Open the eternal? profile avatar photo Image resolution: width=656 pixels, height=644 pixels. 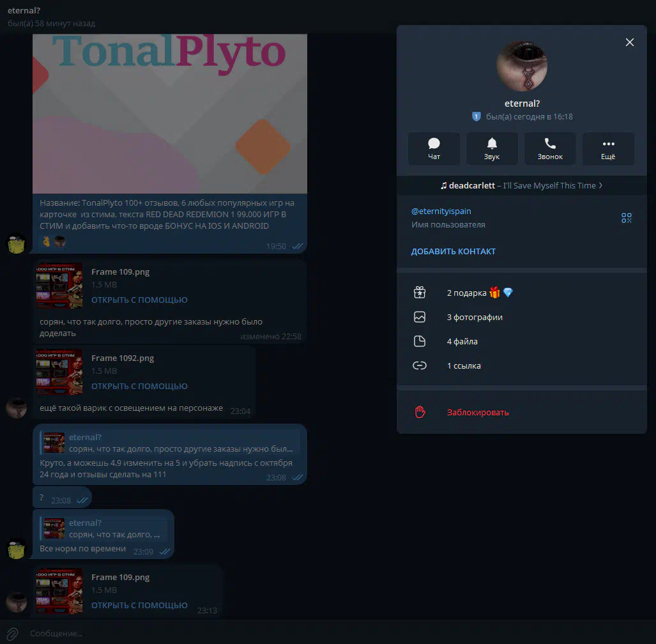522,66
